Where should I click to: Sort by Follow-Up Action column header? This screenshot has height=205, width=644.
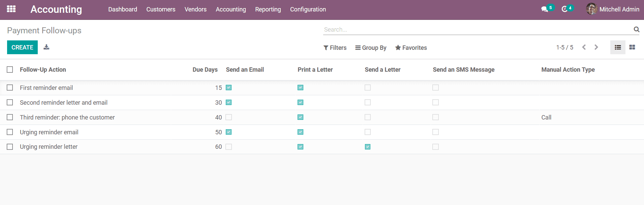pyautogui.click(x=43, y=70)
